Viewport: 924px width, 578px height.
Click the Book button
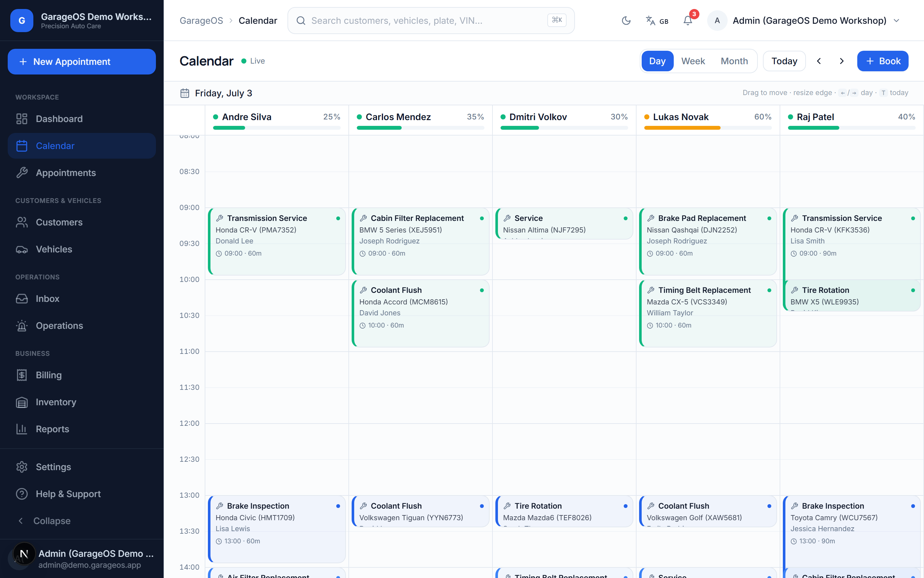click(x=883, y=61)
